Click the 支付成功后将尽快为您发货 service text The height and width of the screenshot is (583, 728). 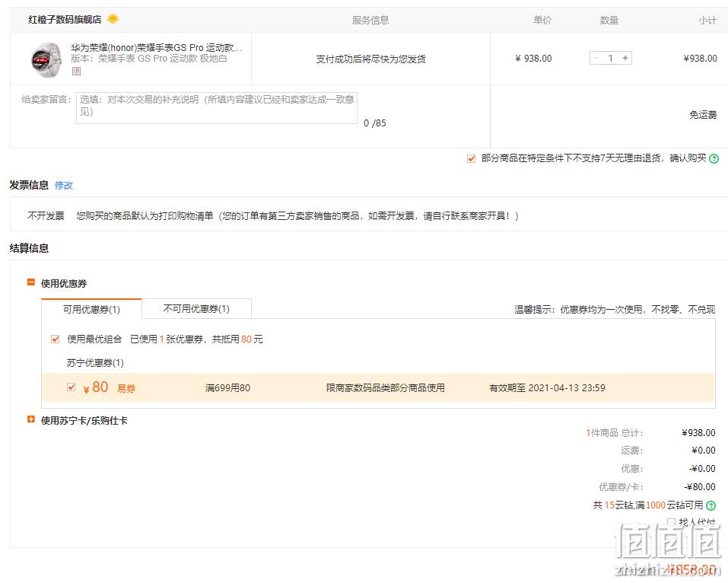(370, 59)
